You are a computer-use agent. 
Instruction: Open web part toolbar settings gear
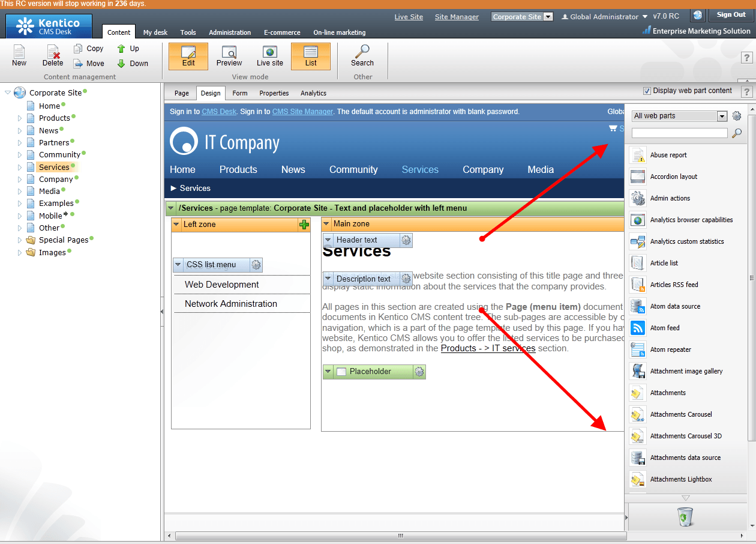pyautogui.click(x=737, y=116)
